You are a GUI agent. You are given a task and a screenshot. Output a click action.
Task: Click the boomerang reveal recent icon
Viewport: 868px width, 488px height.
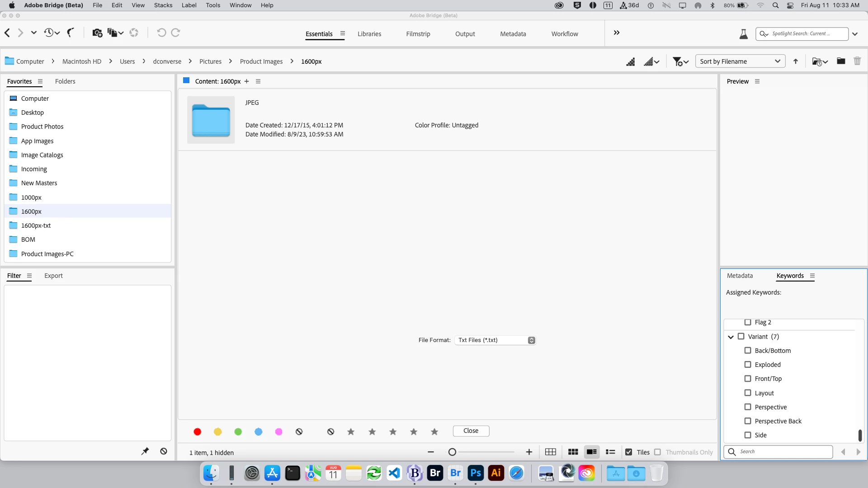point(71,33)
